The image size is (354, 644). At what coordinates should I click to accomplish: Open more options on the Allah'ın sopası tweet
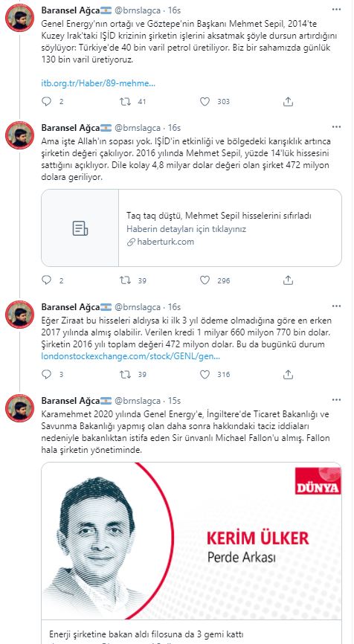(336, 127)
